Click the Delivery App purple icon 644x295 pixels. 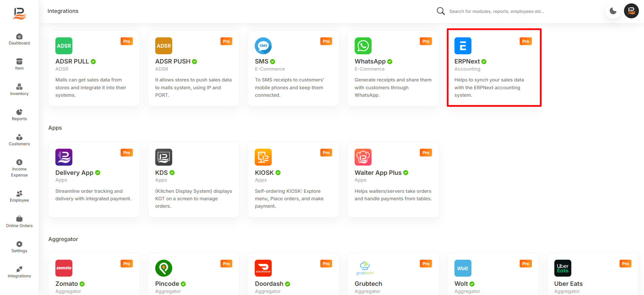point(64,157)
